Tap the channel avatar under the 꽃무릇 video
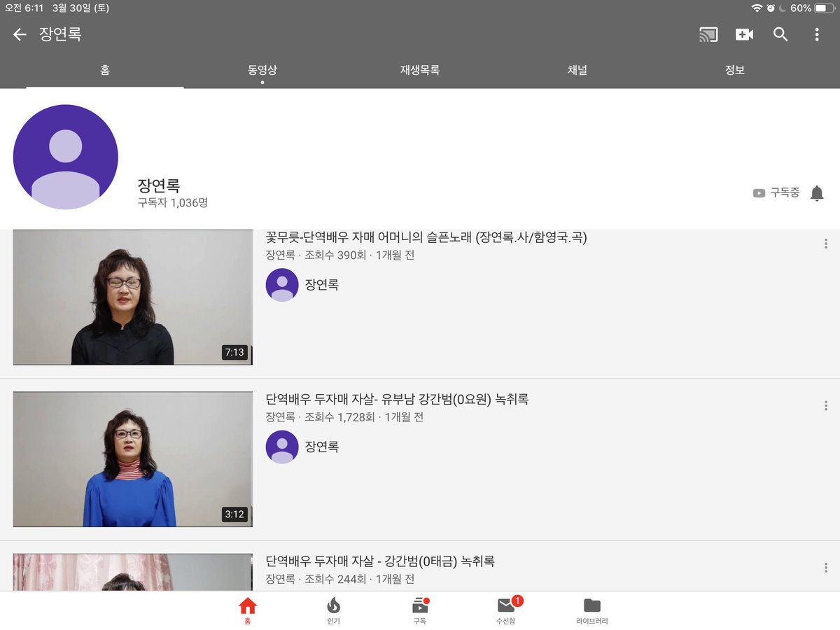840x630 pixels. pyautogui.click(x=282, y=285)
